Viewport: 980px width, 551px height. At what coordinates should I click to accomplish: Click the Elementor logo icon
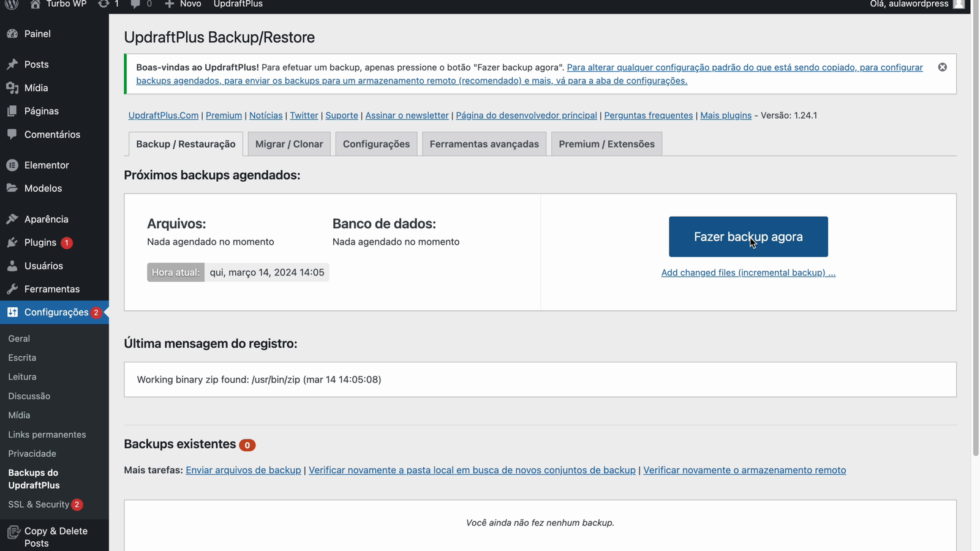(x=12, y=165)
